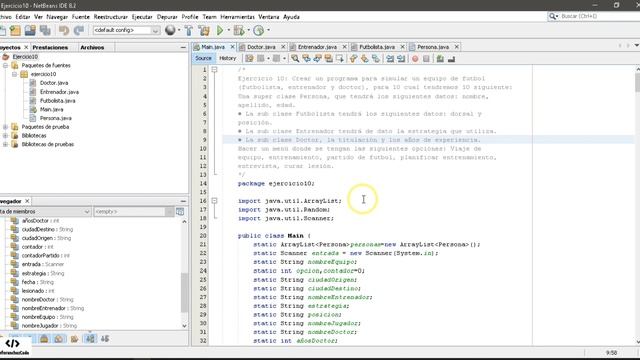Select Entrenador.java in project tree
Viewport: 640px width, 360px height.
(59, 92)
